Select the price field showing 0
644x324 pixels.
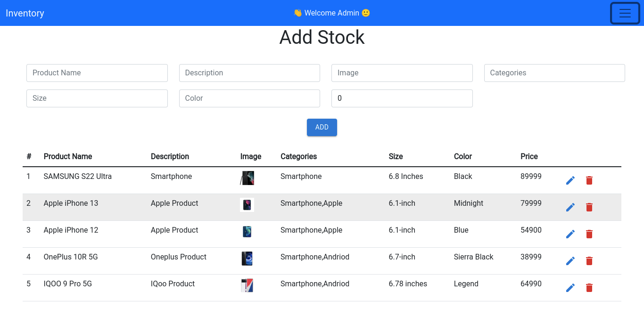(402, 98)
